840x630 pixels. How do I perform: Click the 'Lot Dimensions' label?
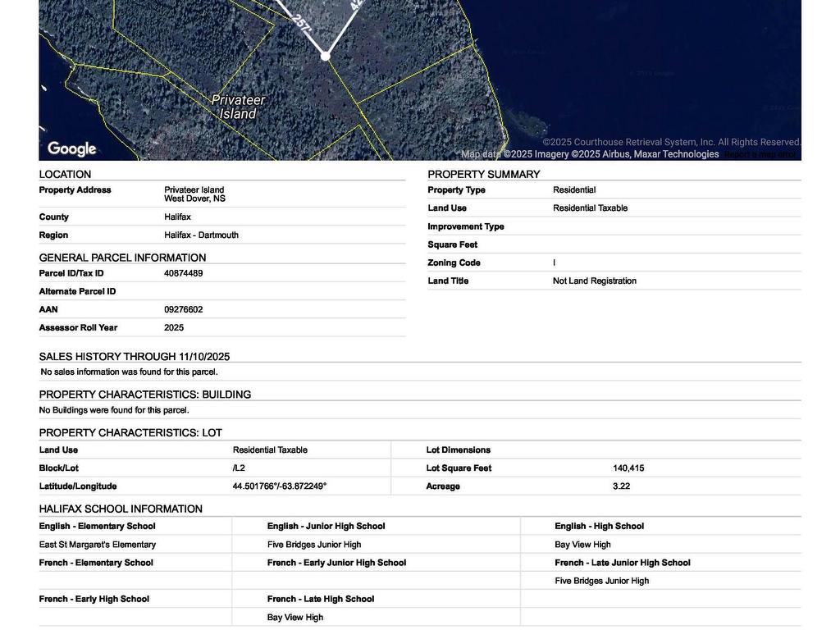458,450
